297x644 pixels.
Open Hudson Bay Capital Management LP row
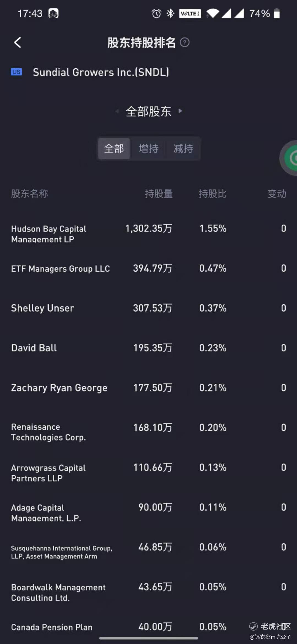[x=149, y=234]
